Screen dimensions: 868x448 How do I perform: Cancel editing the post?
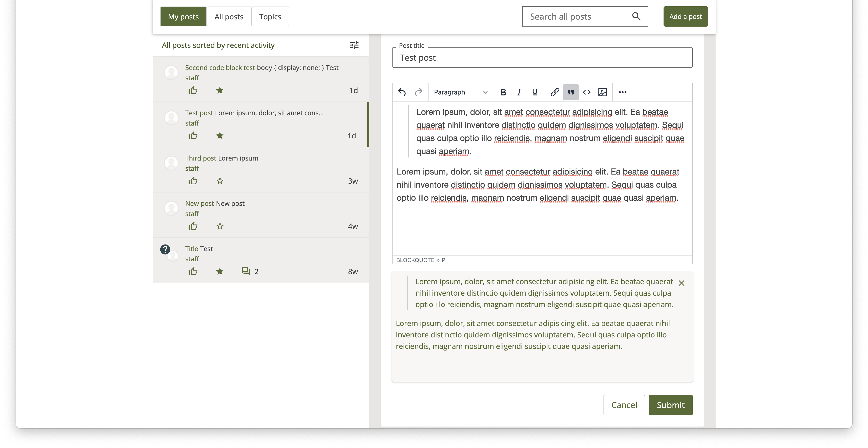coord(624,405)
